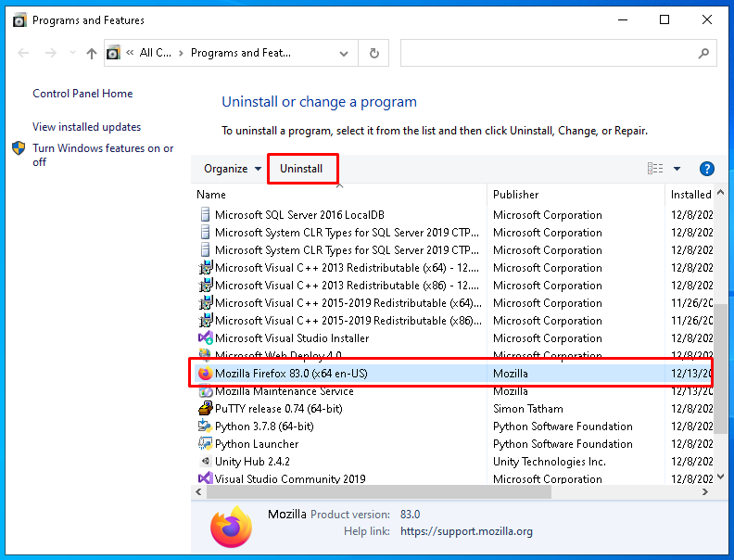Image resolution: width=734 pixels, height=560 pixels.
Task: Select Mozilla Maintenance Service icon
Action: click(x=205, y=391)
